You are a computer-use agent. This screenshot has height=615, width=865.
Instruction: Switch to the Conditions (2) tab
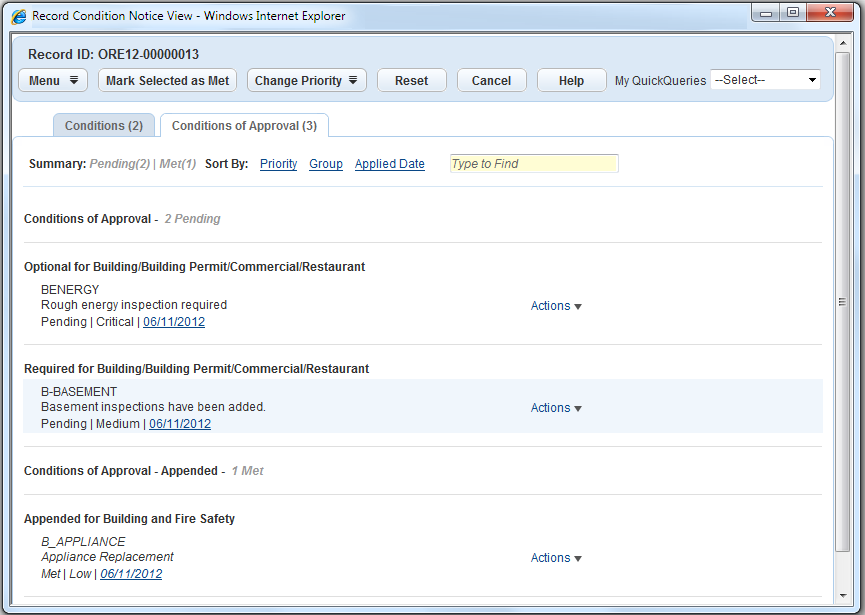click(x=104, y=126)
